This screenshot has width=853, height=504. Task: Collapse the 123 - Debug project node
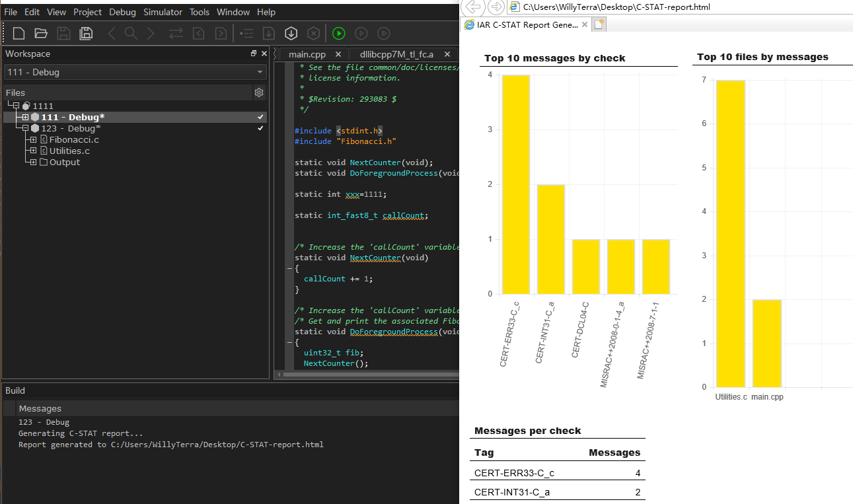click(x=25, y=128)
